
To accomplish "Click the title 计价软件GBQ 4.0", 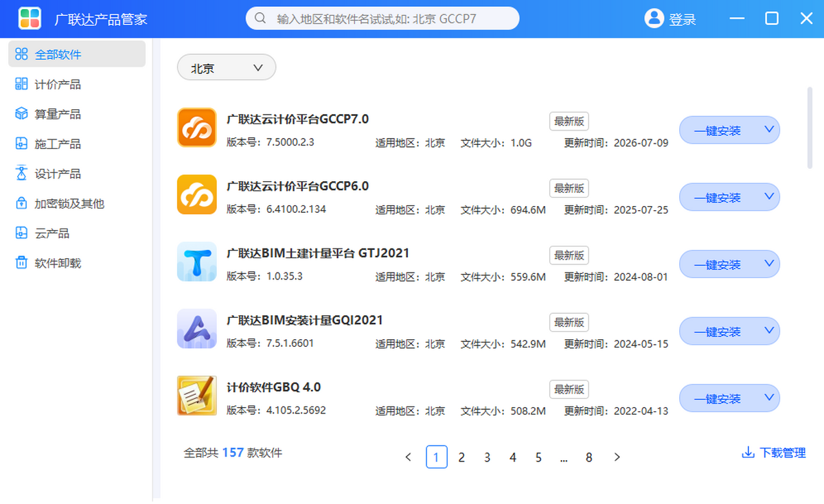I will pos(273,387).
